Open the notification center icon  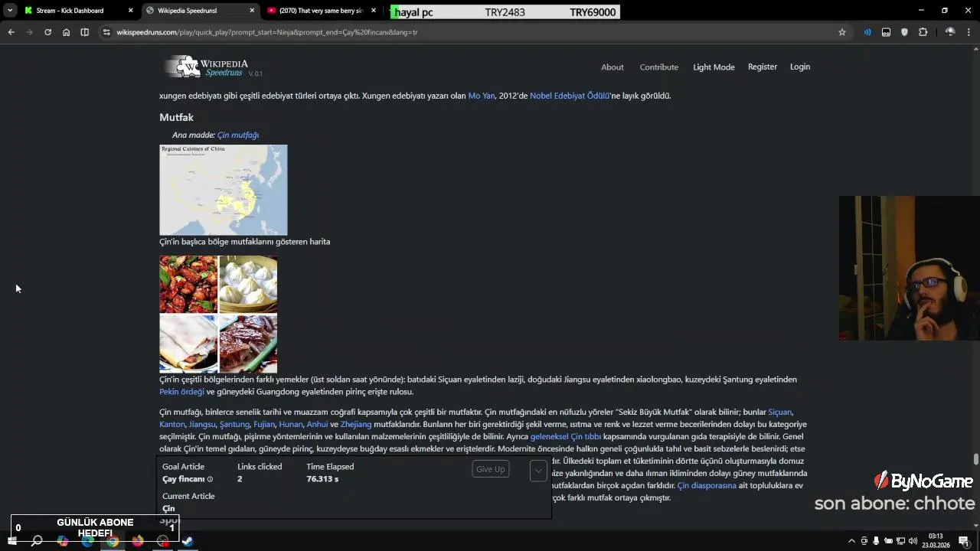point(964,541)
